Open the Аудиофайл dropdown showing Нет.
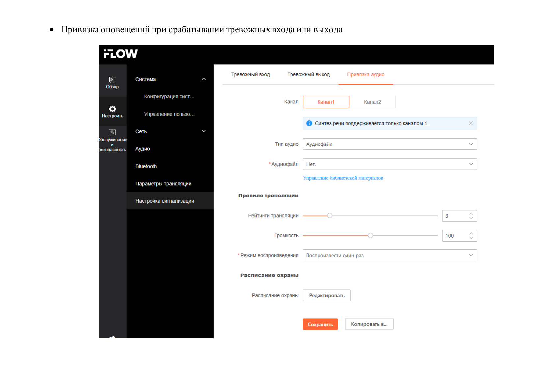Viewport: 555px width, 392px height. click(390, 164)
